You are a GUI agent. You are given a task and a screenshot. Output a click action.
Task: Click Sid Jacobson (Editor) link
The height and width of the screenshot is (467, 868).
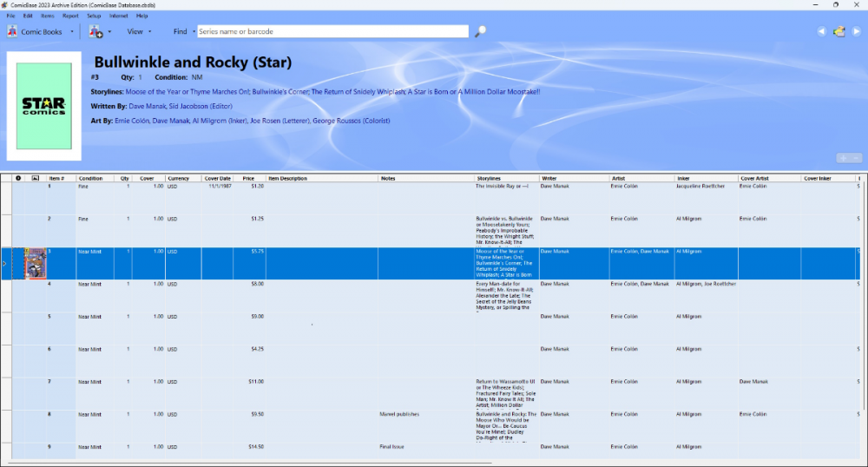201,106
